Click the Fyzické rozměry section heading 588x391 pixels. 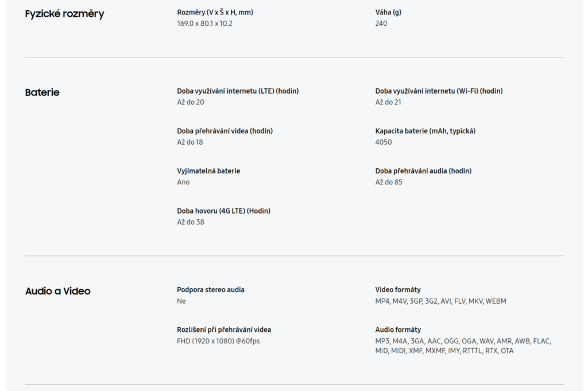(64, 14)
